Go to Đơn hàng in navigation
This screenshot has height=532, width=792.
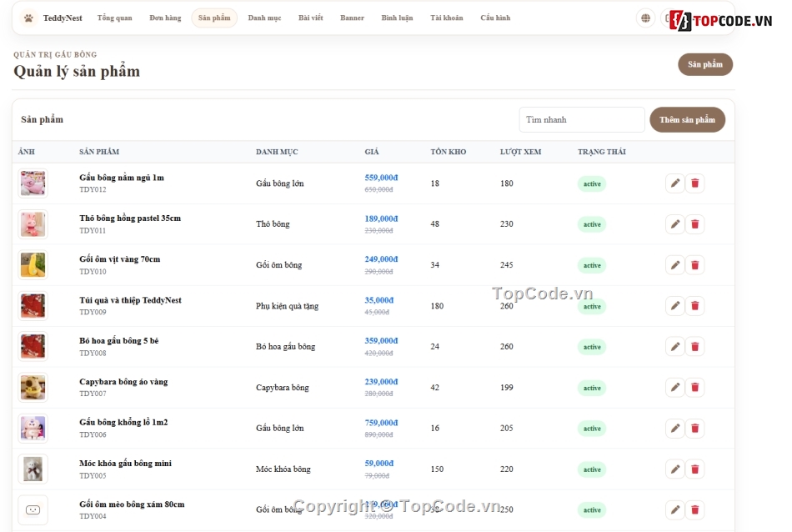click(x=165, y=18)
